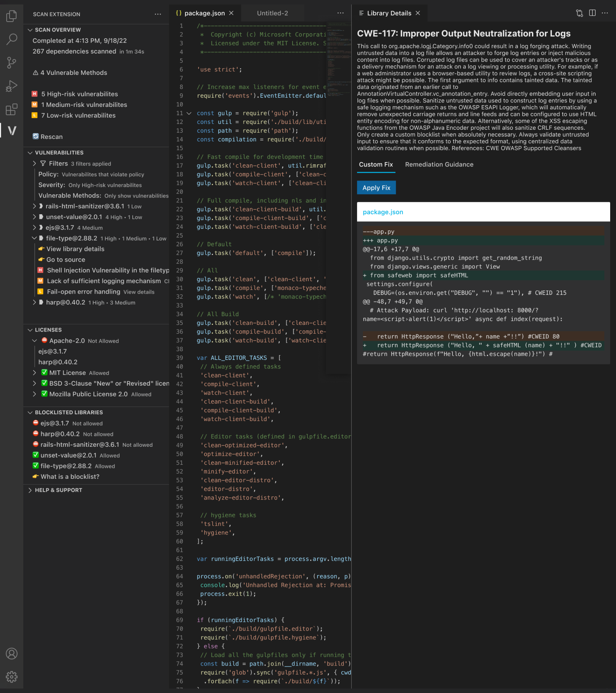Open the Source Control icon

[x=12, y=63]
